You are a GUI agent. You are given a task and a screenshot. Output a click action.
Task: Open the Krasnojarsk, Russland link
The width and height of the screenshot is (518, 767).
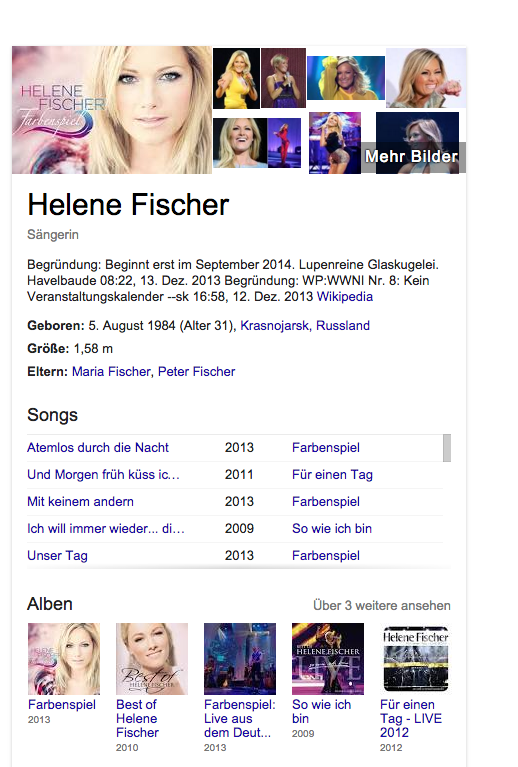coord(305,326)
